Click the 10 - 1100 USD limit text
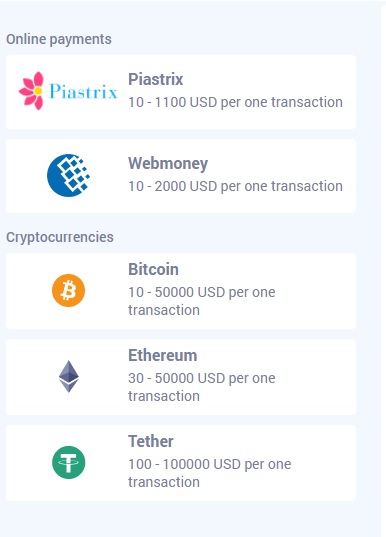 pyautogui.click(x=235, y=102)
